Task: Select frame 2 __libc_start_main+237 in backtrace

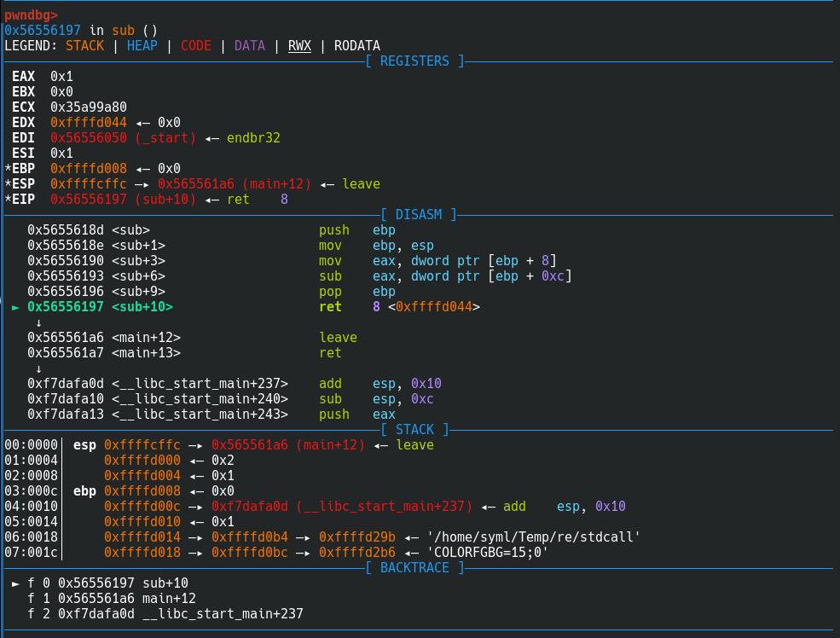Action: pos(165,614)
